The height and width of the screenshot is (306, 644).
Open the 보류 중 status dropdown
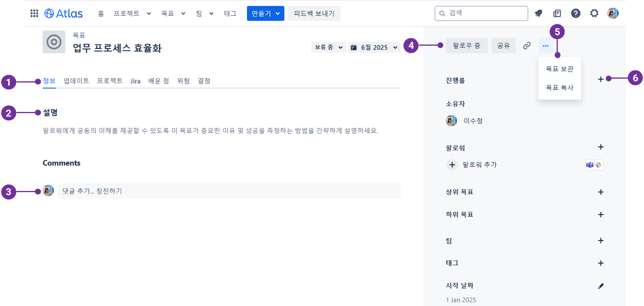[328, 47]
